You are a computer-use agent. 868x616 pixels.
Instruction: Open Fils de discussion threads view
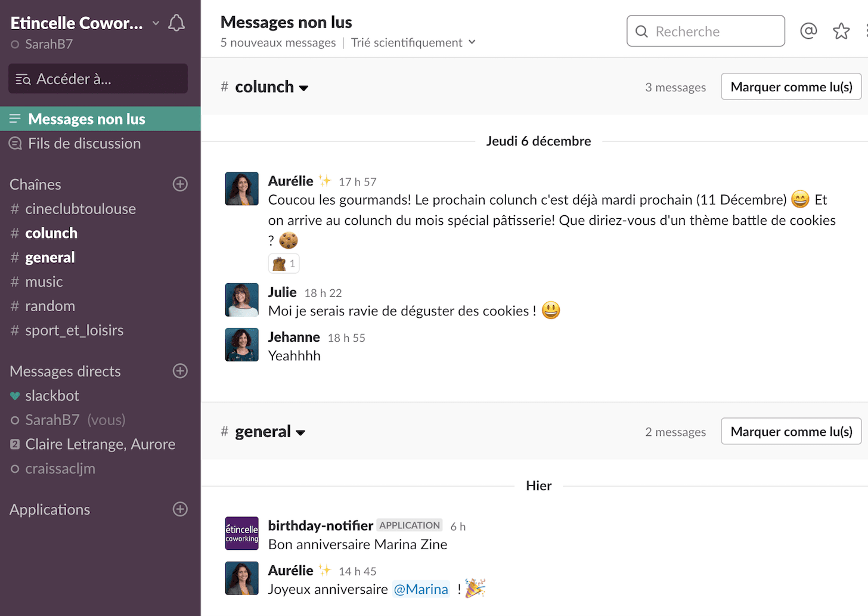point(83,143)
